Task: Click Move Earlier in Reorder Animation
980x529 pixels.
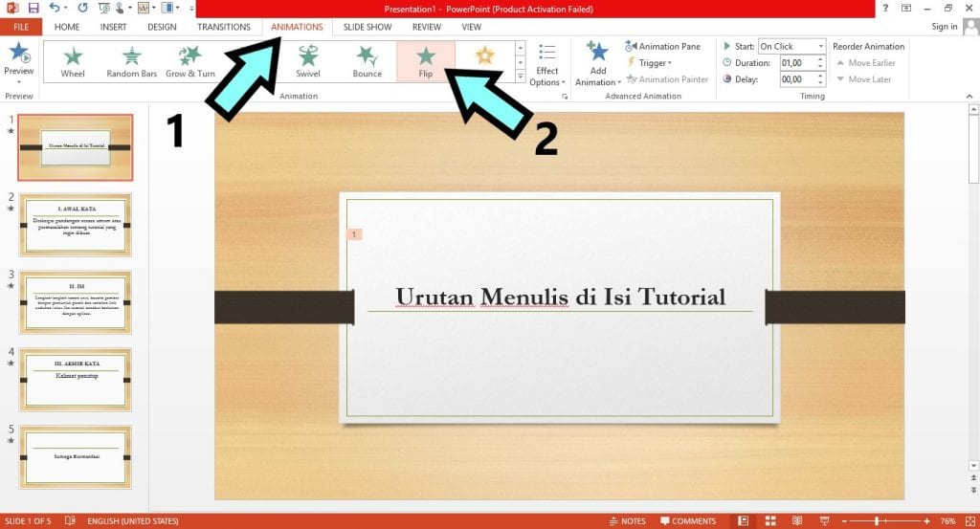Action: pyautogui.click(x=865, y=62)
